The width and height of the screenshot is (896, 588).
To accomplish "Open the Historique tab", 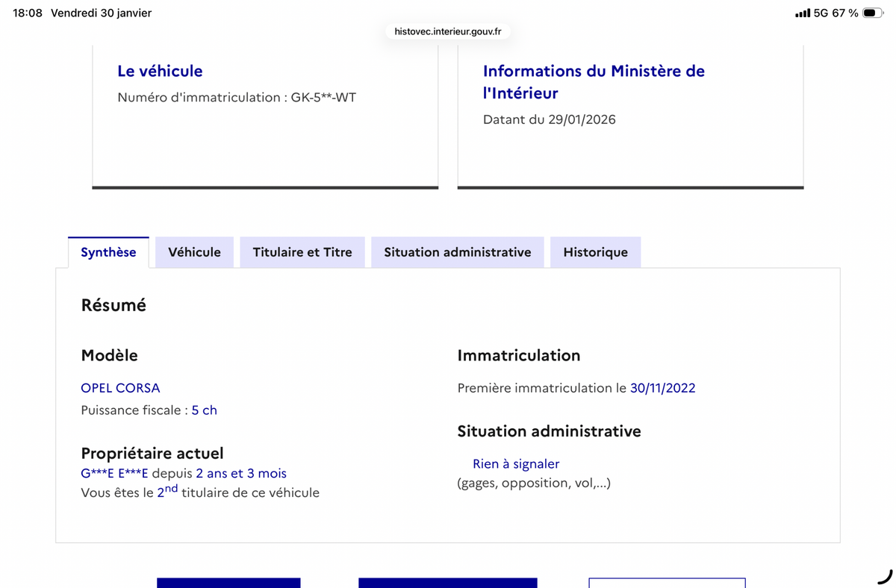I will coord(595,252).
